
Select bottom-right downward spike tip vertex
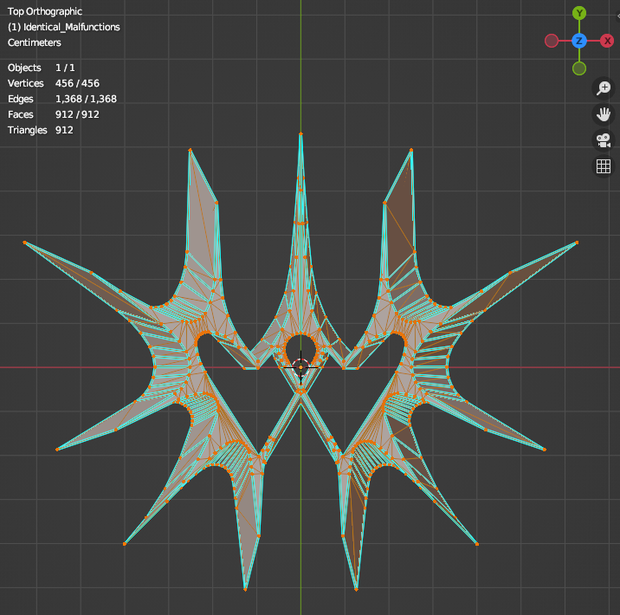(356, 590)
